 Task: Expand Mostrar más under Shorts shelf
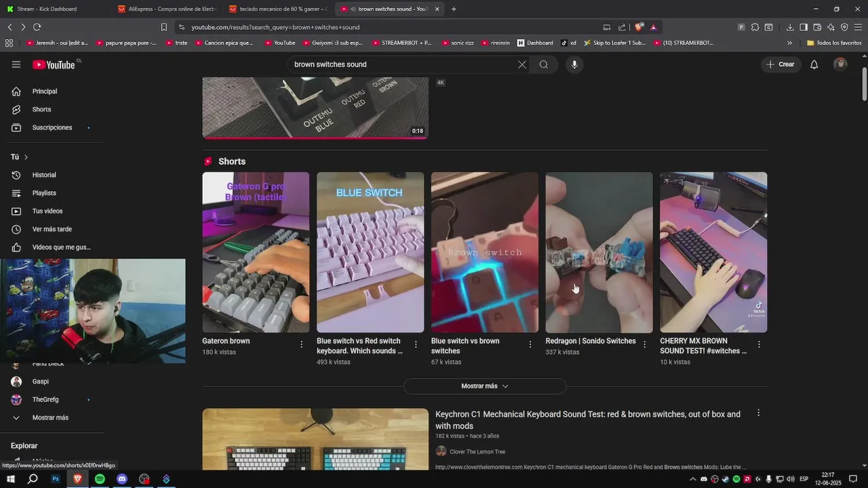tap(485, 386)
